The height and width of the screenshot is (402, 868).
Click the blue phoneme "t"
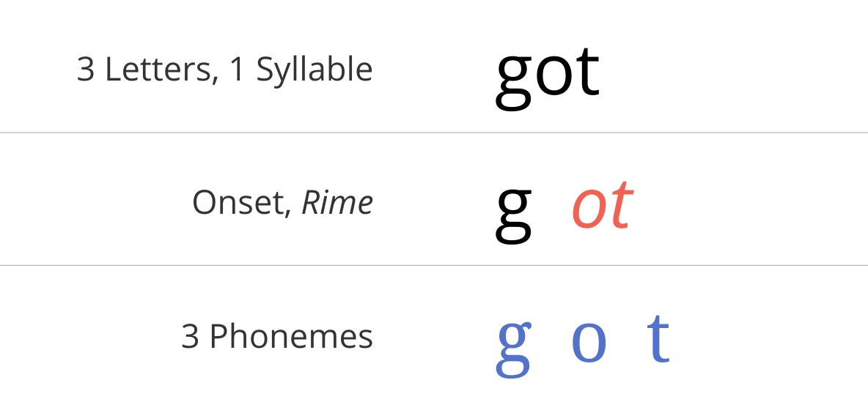659,338
